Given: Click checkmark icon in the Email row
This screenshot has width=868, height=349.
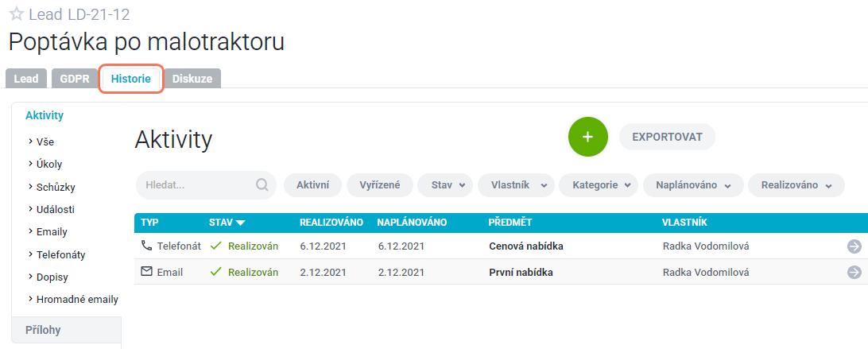Looking at the screenshot, I should point(216,272).
